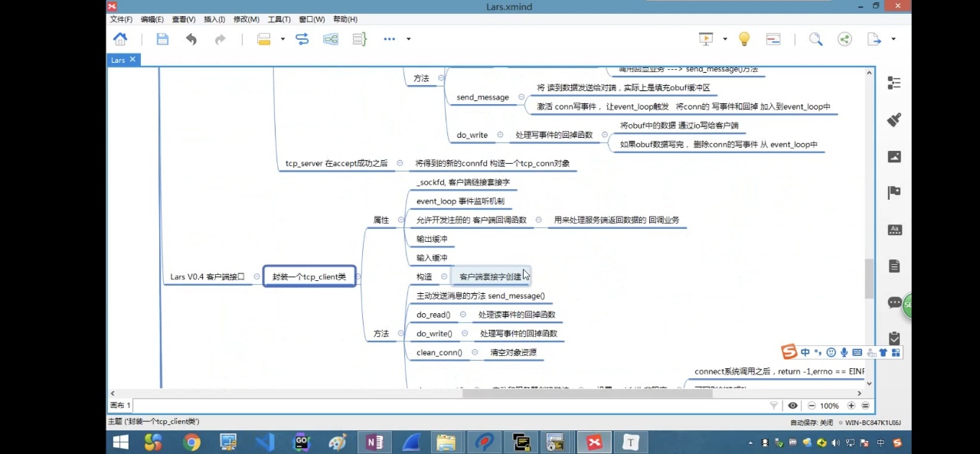Open Visual Studio Code from taskbar
The image size is (980, 454).
click(265, 442)
